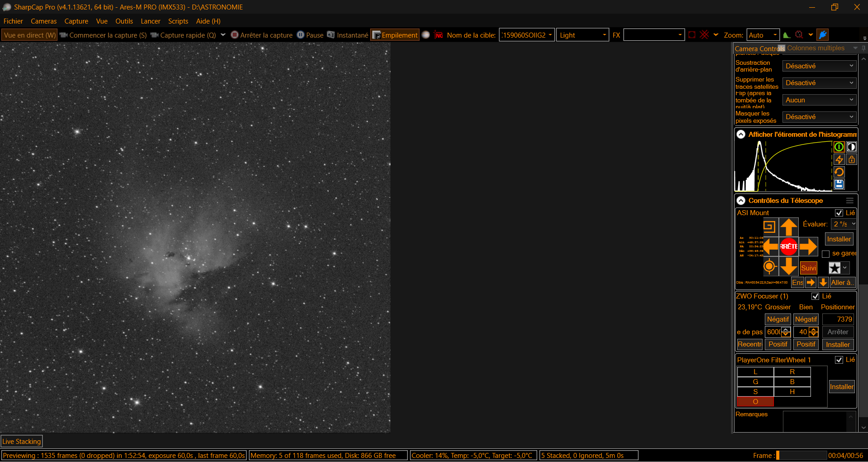Collapse the 'Afficher l'étirement de l'histogramme' section
This screenshot has width=868, height=462.
[x=741, y=135]
